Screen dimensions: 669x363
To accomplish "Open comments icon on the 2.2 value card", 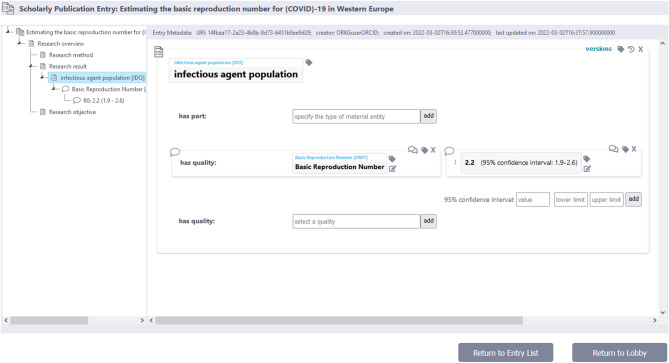I will (613, 149).
